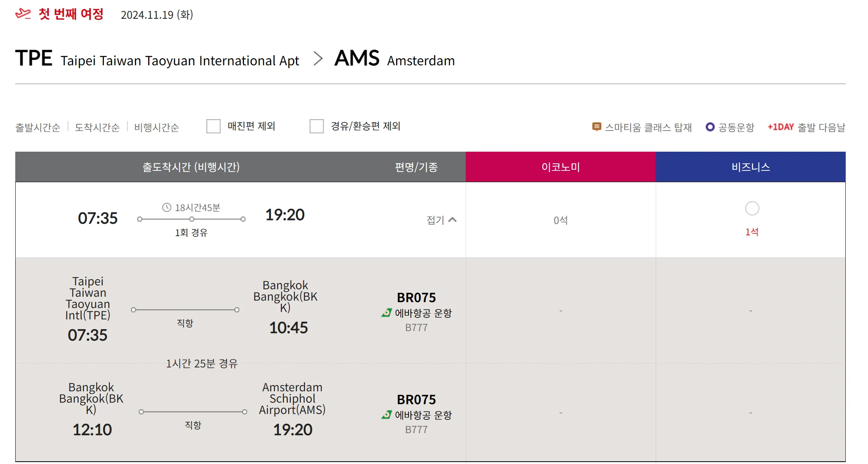The width and height of the screenshot is (868, 464).
Task: Select the business class 1석 radio button
Action: 752,208
